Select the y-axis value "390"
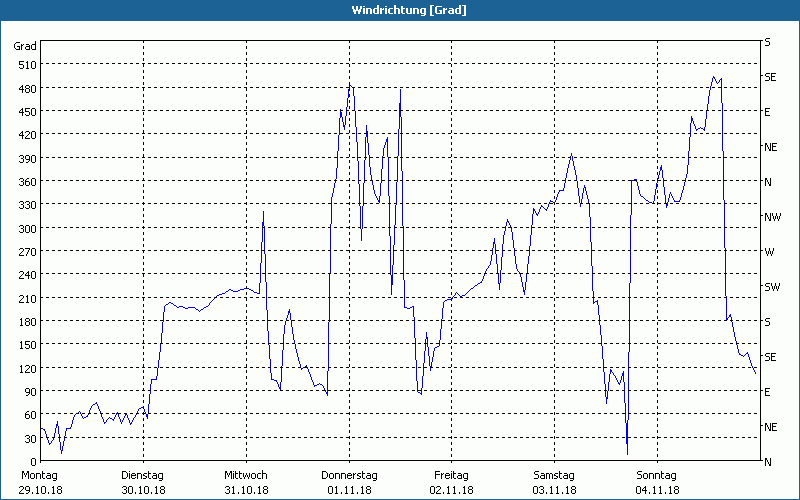800x500 pixels. 28,158
